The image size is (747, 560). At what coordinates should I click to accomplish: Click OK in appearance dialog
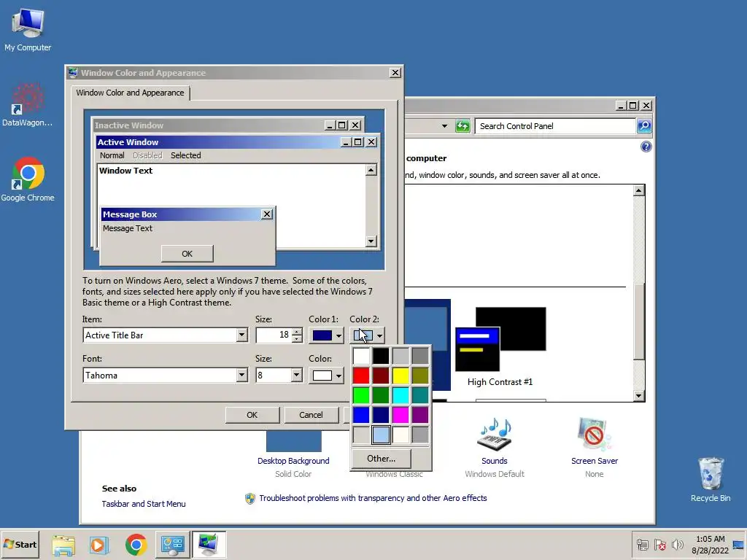pos(252,415)
